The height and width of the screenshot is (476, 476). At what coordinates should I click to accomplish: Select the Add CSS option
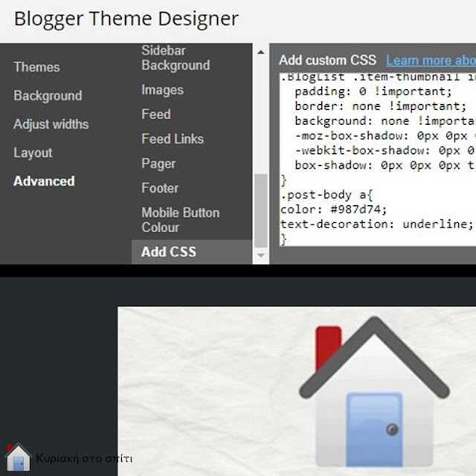point(192,252)
